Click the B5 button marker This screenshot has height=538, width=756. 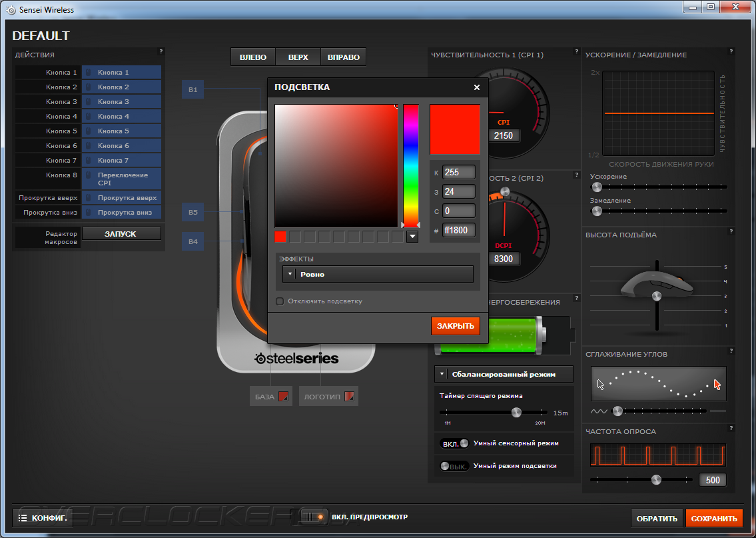tap(193, 212)
